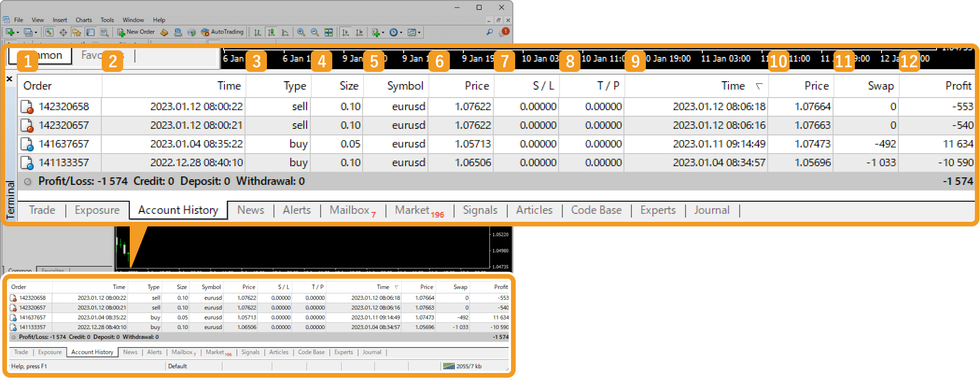Open the notification bubble with red badge
The image size is (980, 380).
tap(504, 32)
